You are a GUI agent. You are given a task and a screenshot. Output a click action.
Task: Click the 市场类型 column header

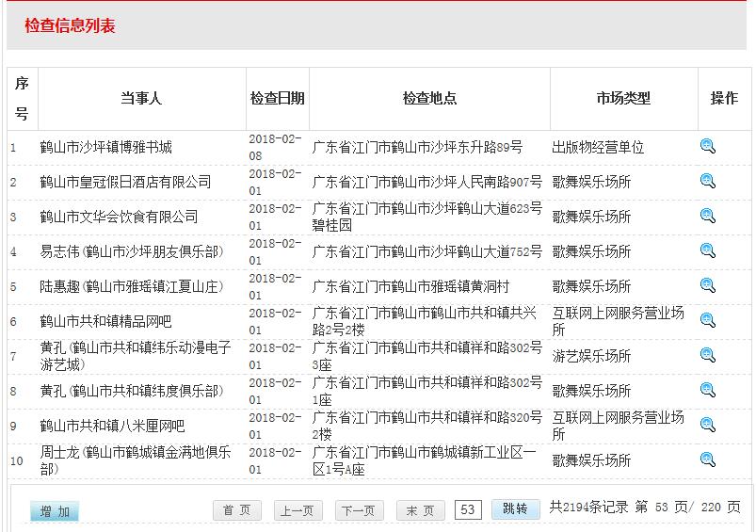point(623,99)
